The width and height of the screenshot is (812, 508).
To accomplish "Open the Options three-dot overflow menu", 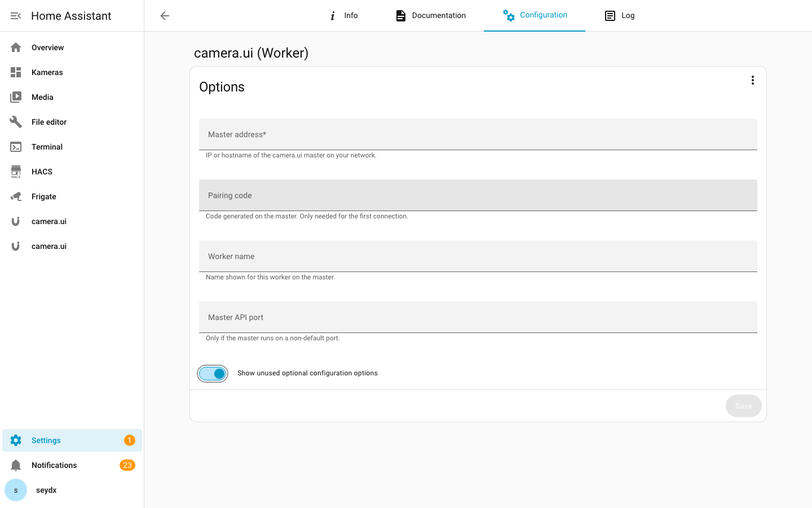I will [x=752, y=80].
